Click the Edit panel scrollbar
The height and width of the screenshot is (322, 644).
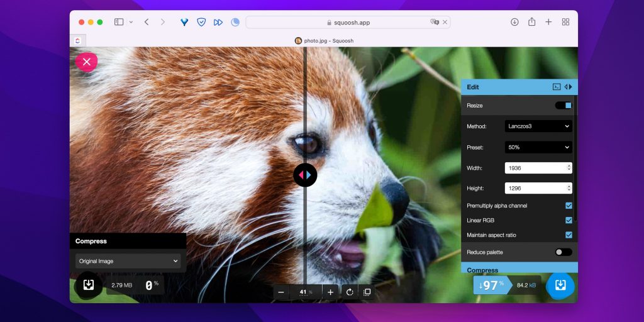tap(575, 158)
